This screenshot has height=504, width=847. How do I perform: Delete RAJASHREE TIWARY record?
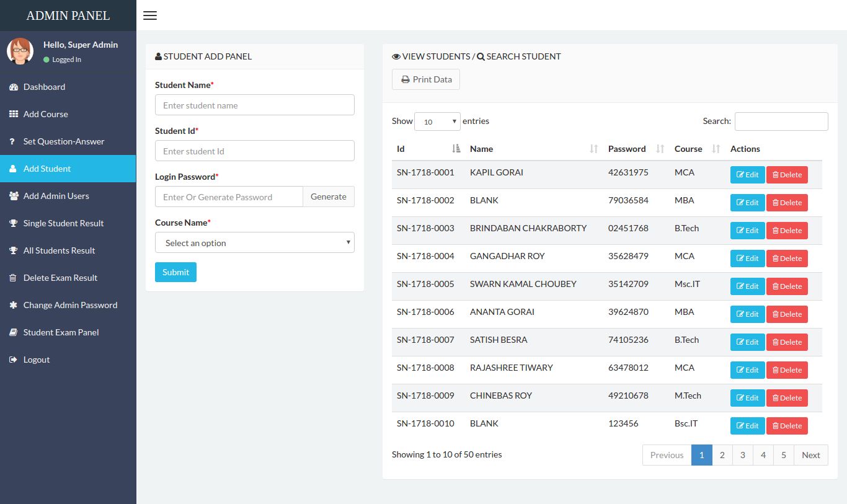click(787, 370)
